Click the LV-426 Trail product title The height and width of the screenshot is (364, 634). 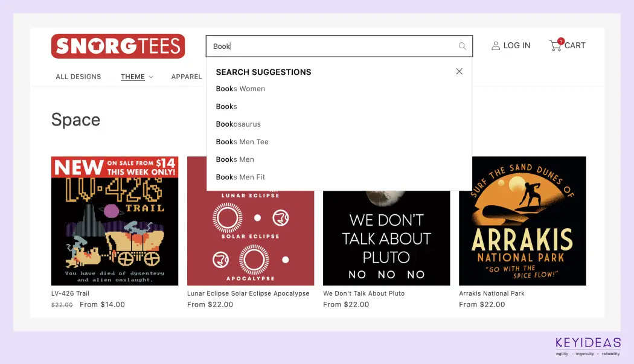tap(71, 293)
